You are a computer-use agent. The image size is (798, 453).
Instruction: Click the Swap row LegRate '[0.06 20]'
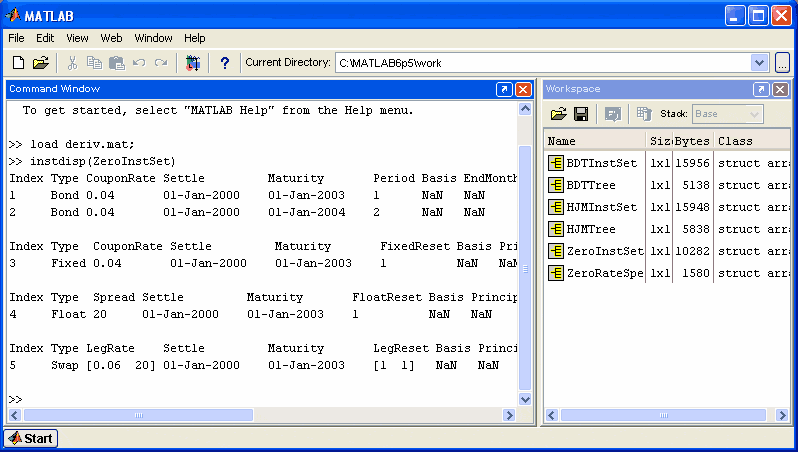(x=121, y=365)
